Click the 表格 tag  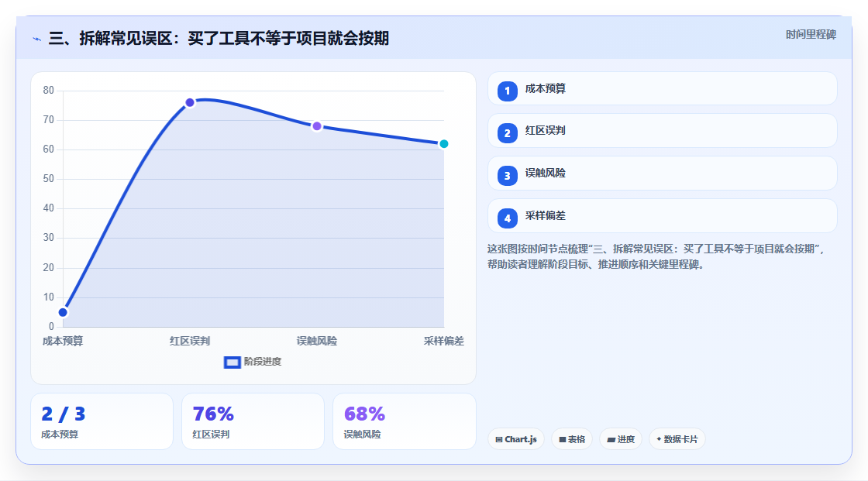pos(572,439)
